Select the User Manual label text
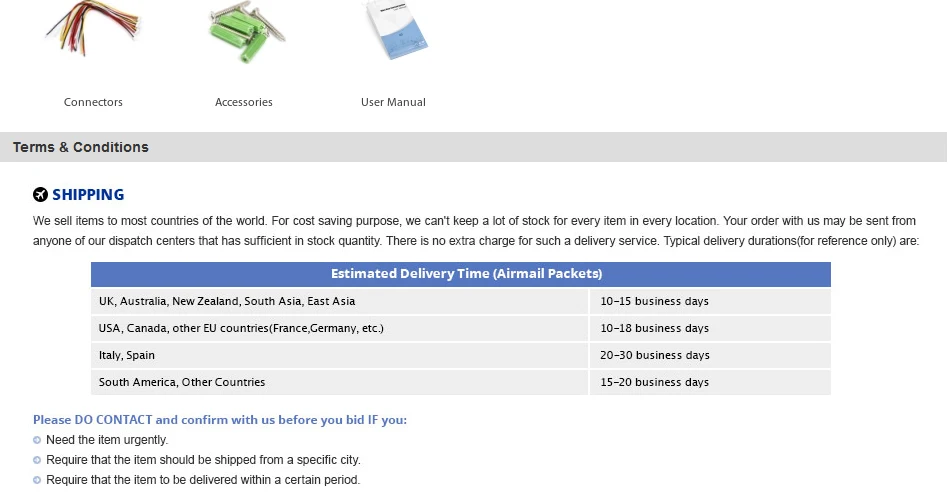 pyautogui.click(x=393, y=102)
